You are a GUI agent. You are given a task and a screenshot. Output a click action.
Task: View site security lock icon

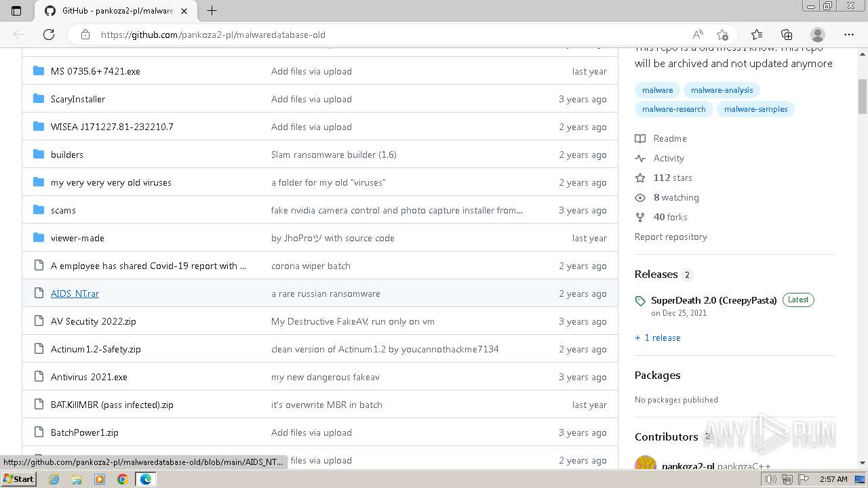point(85,35)
